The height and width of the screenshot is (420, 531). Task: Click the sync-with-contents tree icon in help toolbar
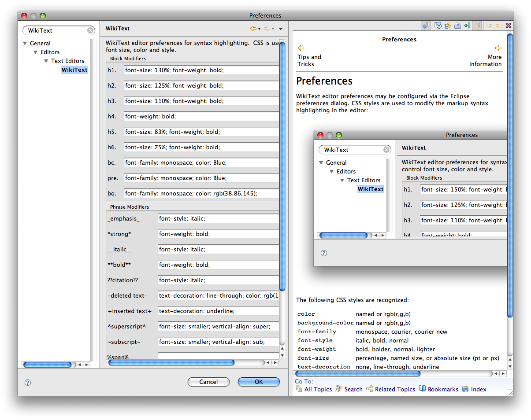click(x=448, y=26)
